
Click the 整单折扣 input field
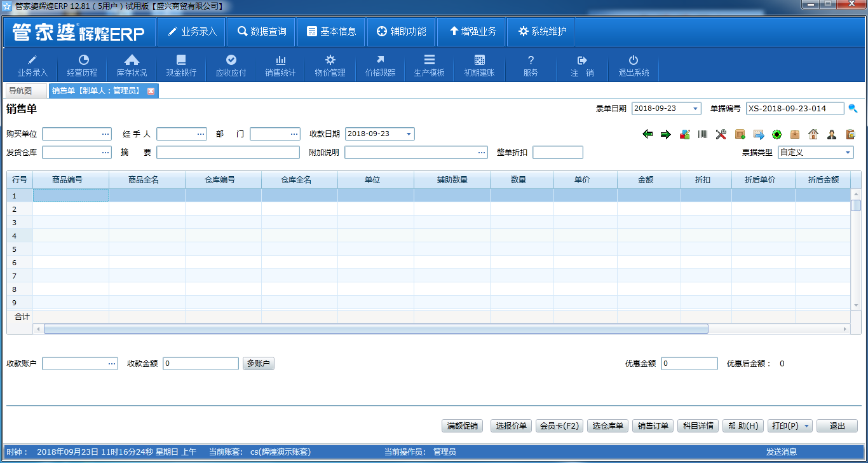click(558, 153)
